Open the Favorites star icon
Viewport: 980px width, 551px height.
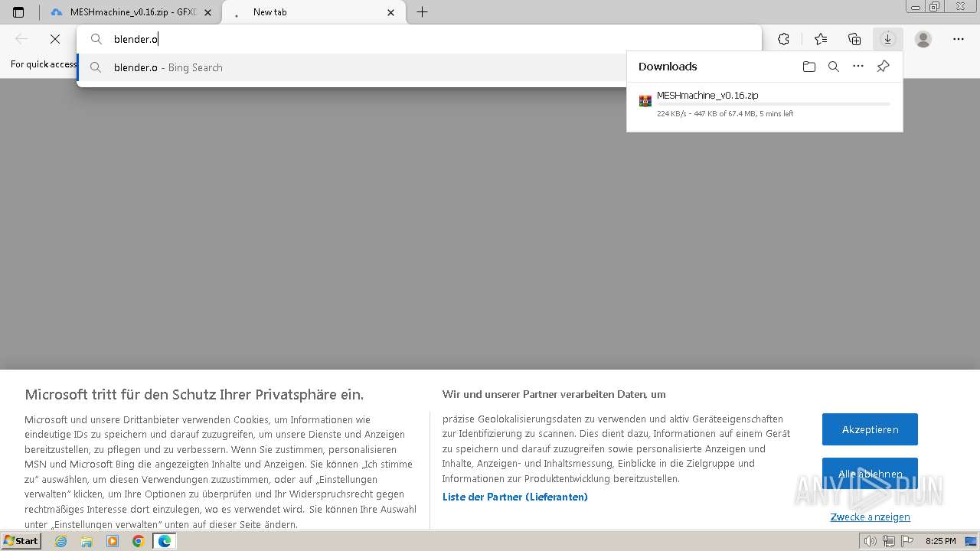(x=821, y=39)
